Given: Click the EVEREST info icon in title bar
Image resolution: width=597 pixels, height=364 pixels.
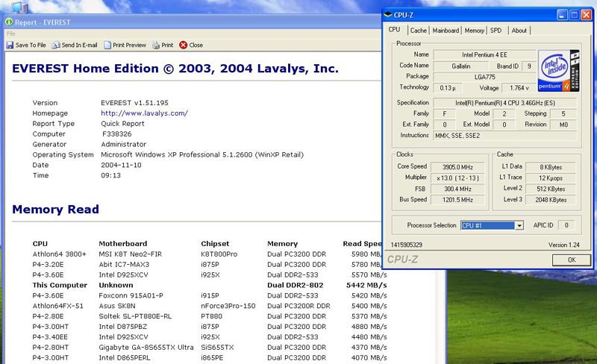Looking at the screenshot, I should click(x=9, y=22).
